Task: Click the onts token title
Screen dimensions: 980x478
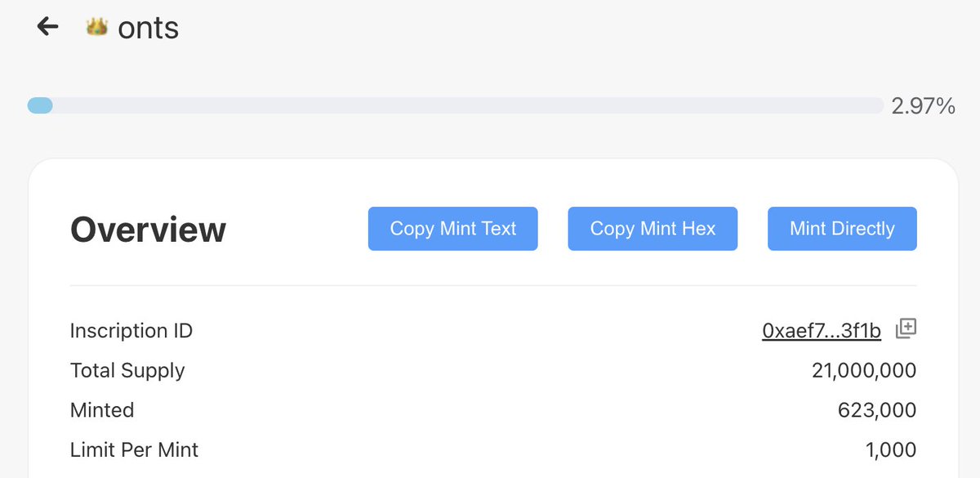Action: point(149,29)
